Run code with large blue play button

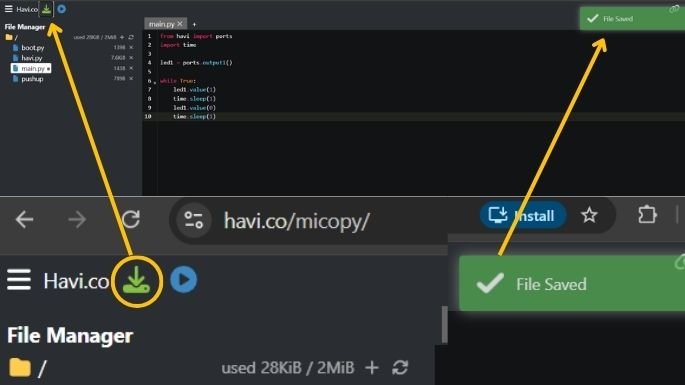pyautogui.click(x=183, y=280)
